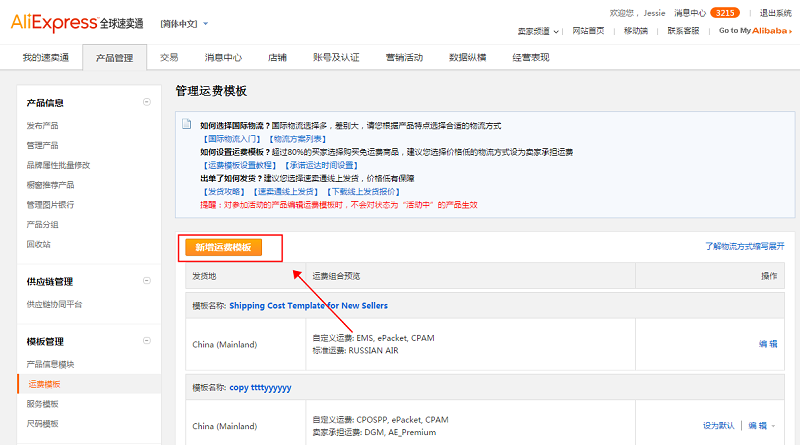
Task: Edit the copy ttttyyyyyy template
Action: 758,426
